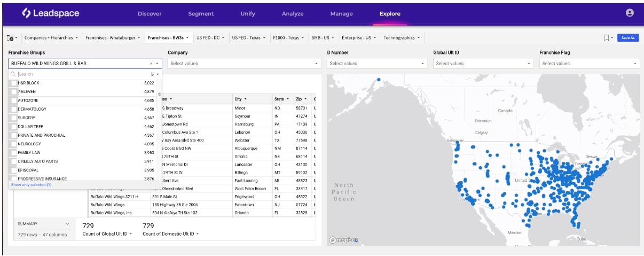The height and width of the screenshot is (256, 644).
Task: Go to the Analyze menu
Action: 293,13
